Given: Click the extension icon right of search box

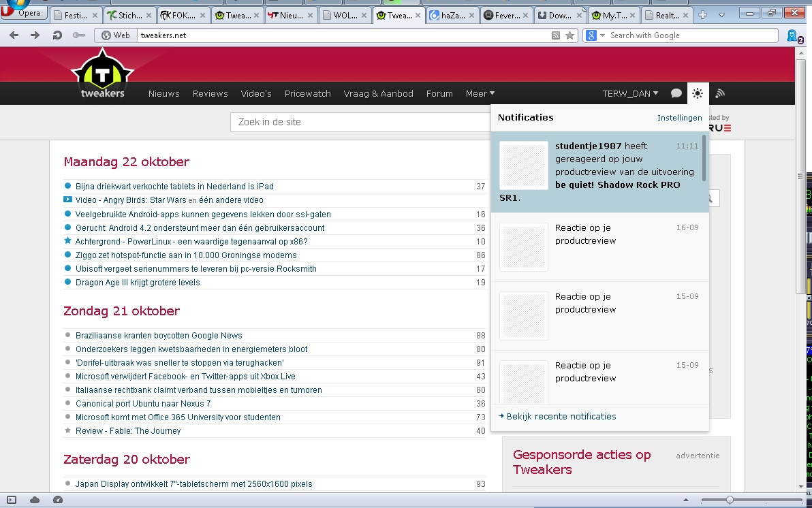Looking at the screenshot, I should (794, 35).
